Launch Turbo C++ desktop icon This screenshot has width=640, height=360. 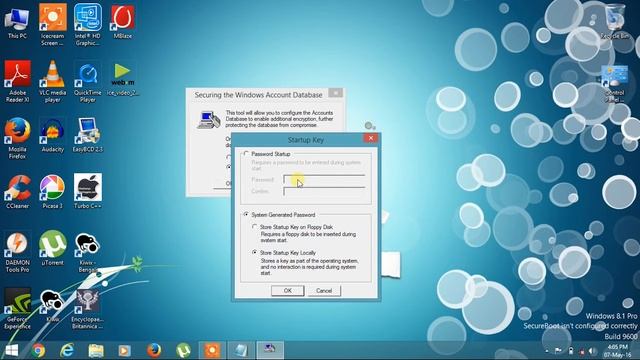[88, 191]
